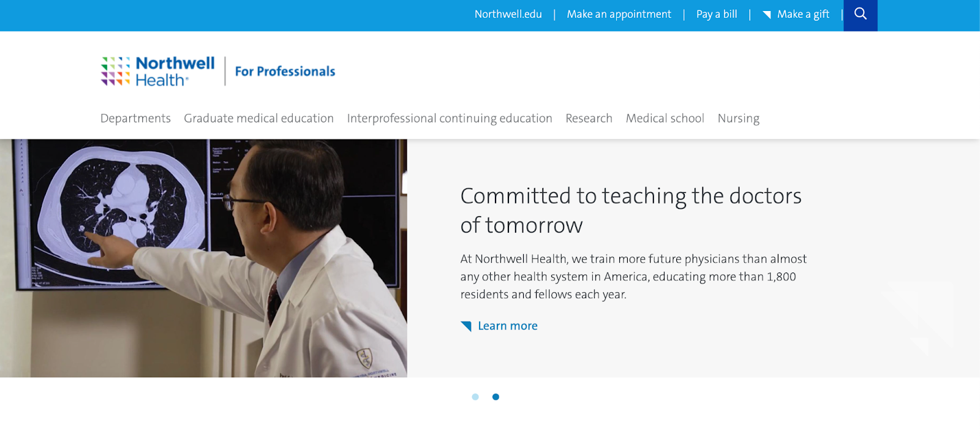Select the first carousel slide dot
Viewport: 980px width, 436px height.
point(475,397)
